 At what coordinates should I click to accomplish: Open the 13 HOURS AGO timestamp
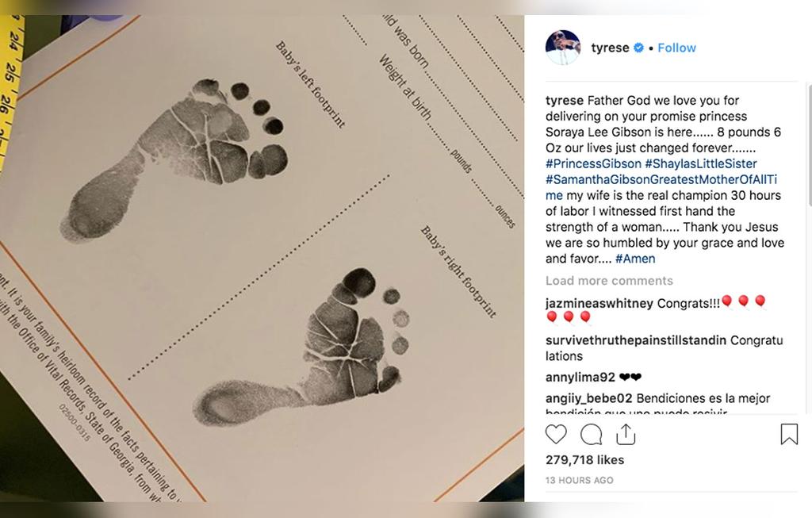tap(579, 480)
